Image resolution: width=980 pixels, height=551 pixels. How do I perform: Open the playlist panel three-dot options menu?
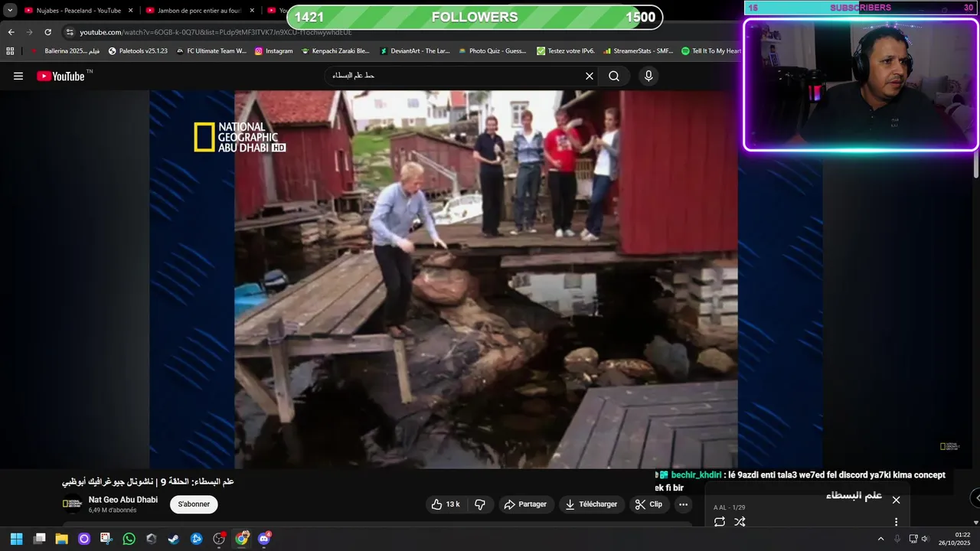[896, 522]
